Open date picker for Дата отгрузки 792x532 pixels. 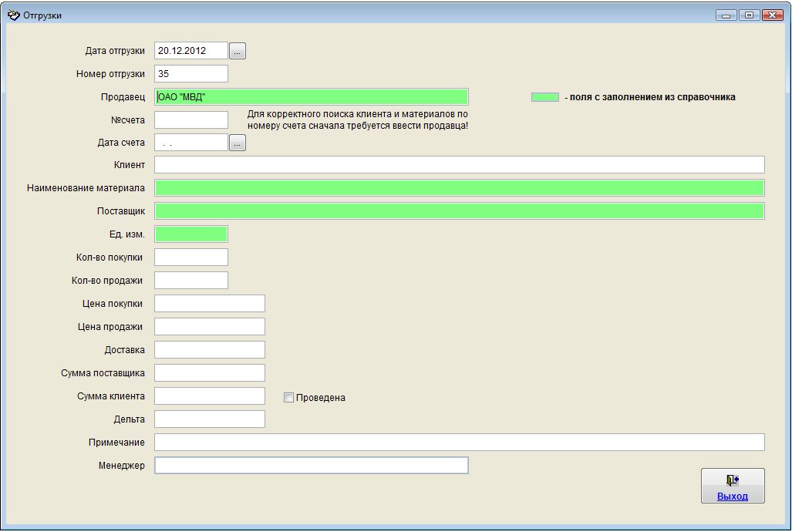pos(238,51)
